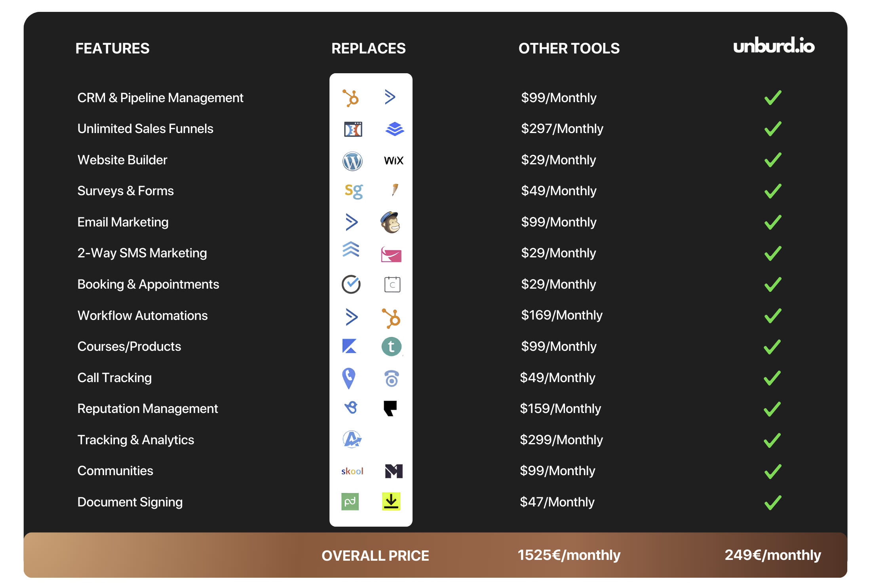Click the 249€/monthly price text
Viewport: 871px width, 588px height.
(772, 555)
